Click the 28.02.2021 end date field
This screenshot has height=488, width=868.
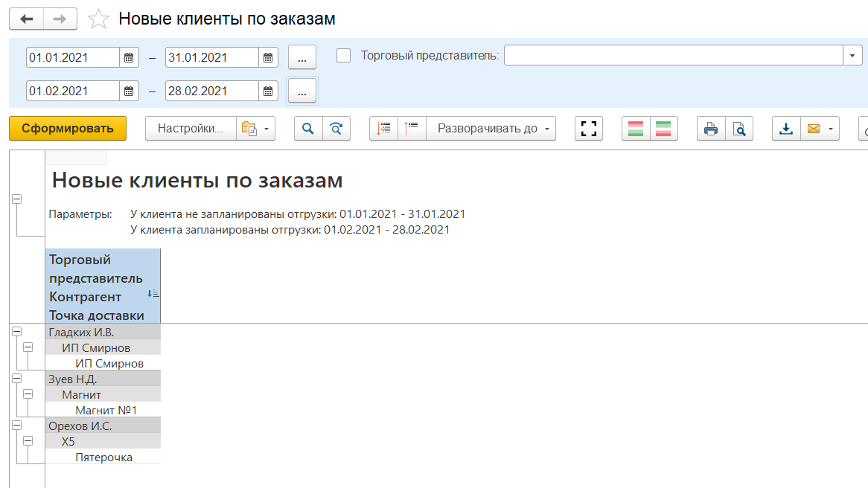point(211,91)
